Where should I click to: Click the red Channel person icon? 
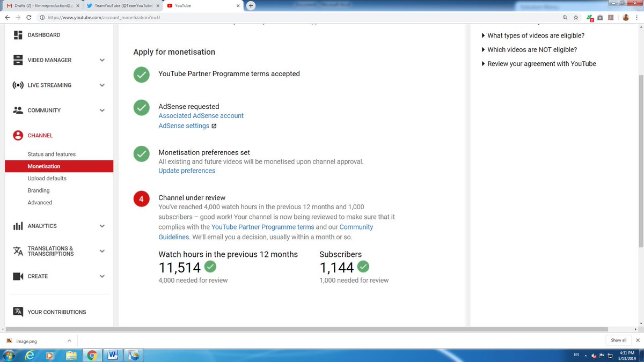[x=18, y=136]
